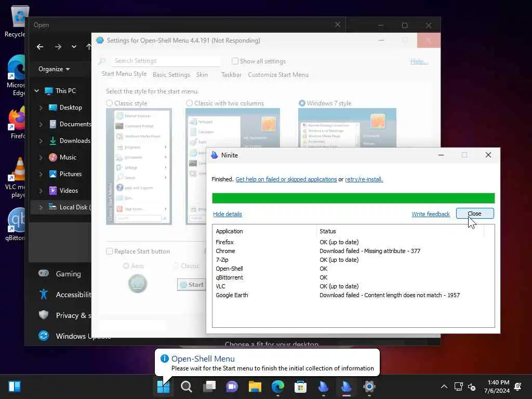Focus the Search Settings field
532x399 pixels.
[166, 61]
